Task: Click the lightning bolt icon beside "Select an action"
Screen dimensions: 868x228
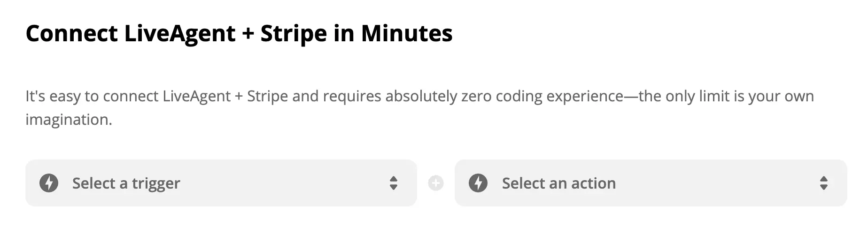Action: tap(478, 183)
